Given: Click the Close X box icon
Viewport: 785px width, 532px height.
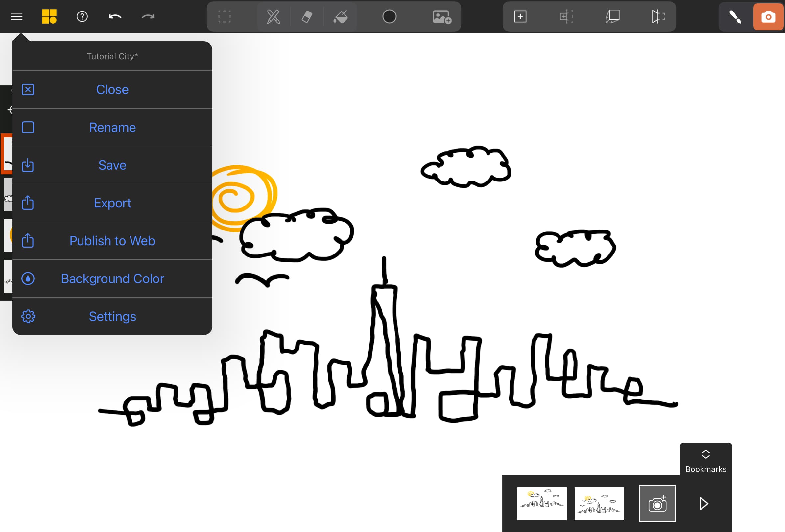Looking at the screenshot, I should (x=28, y=89).
